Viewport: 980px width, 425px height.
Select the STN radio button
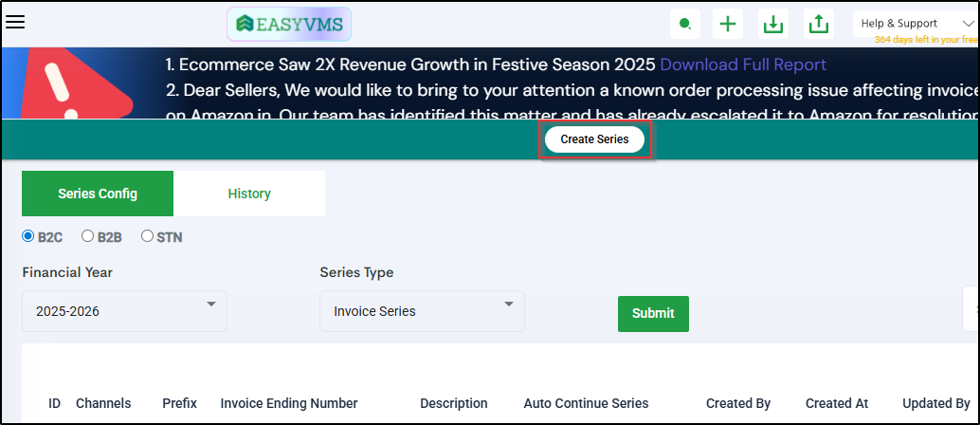pos(147,236)
